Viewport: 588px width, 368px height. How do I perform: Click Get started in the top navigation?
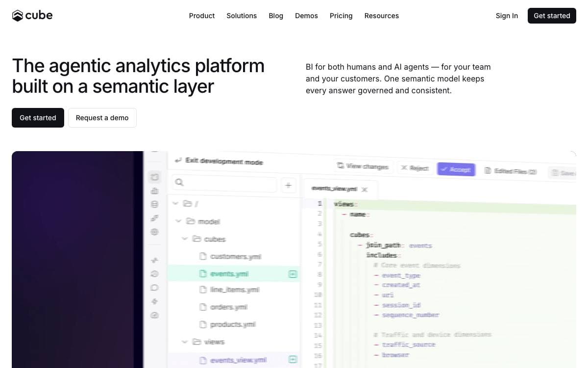[x=552, y=16]
